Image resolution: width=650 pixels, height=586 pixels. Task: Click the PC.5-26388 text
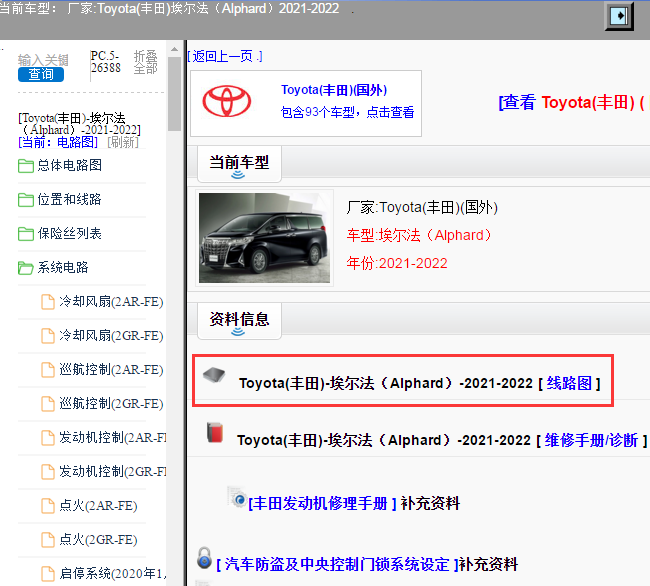pos(106,62)
